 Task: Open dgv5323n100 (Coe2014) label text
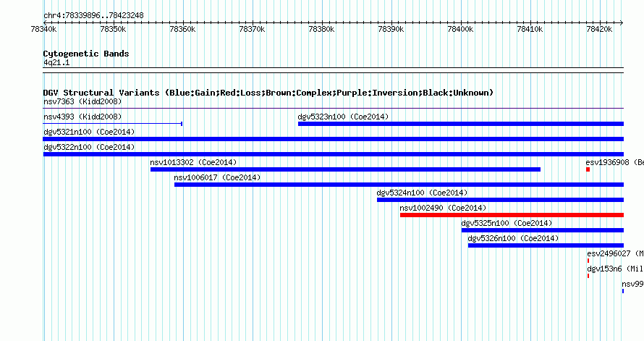pos(343,117)
